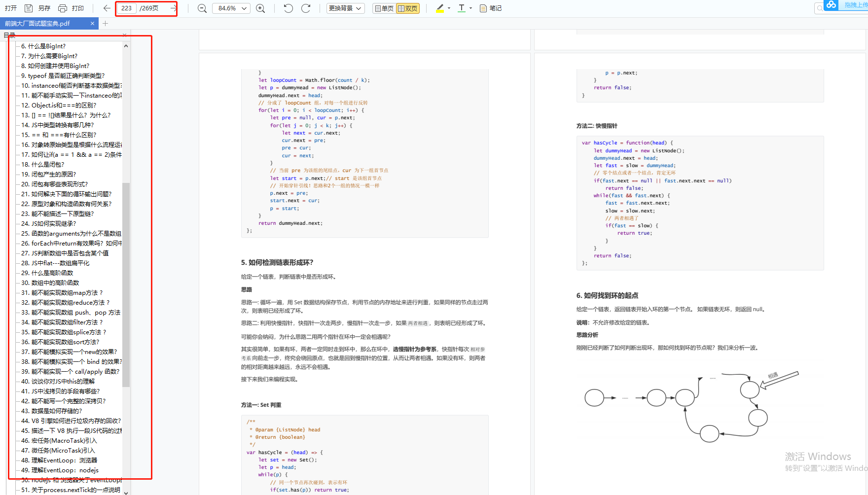Open outline item 46. 宏任务(MacroTask)引入
Image resolution: width=868 pixels, height=495 pixels.
[x=59, y=440]
